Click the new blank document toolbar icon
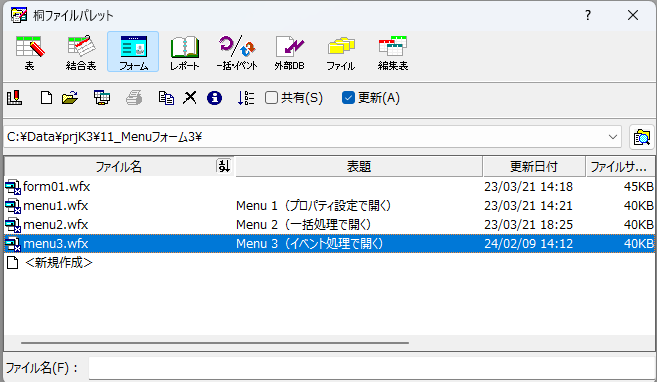The image size is (657, 382). coord(46,98)
